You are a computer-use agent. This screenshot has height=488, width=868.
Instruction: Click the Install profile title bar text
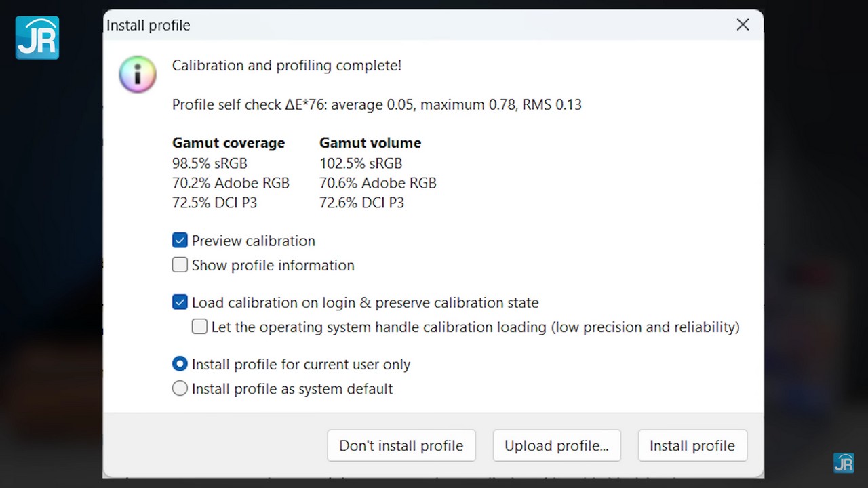(149, 25)
